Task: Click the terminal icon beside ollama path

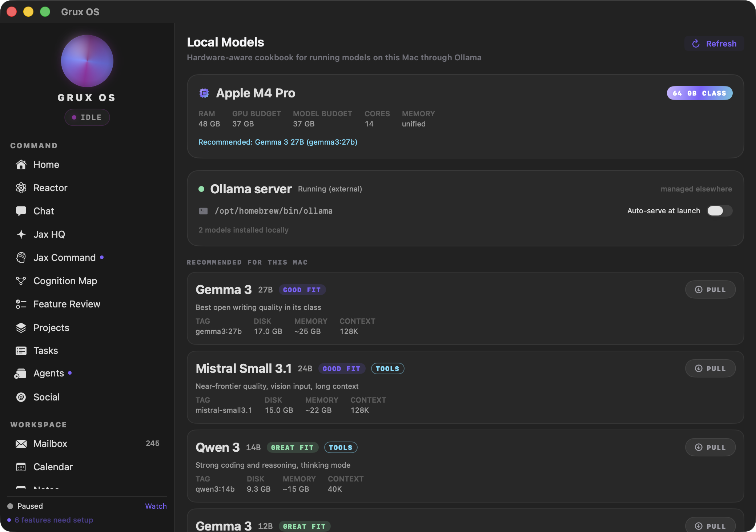Action: click(204, 211)
